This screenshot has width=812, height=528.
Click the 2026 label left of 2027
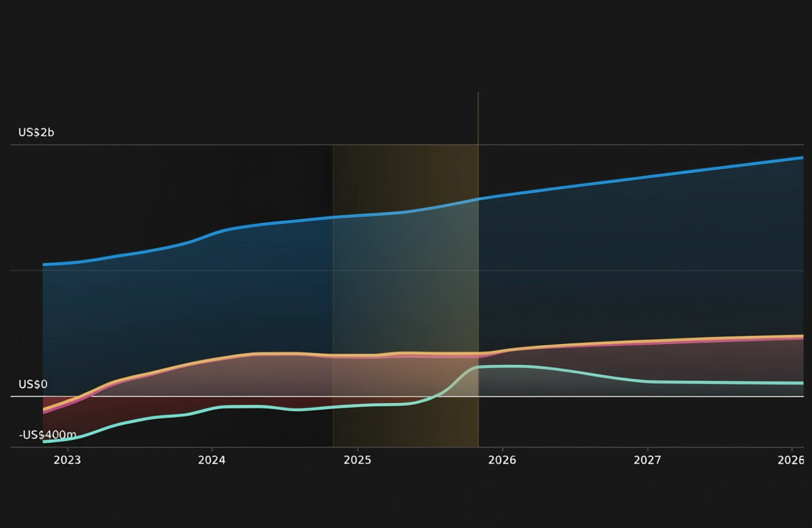tap(502, 460)
